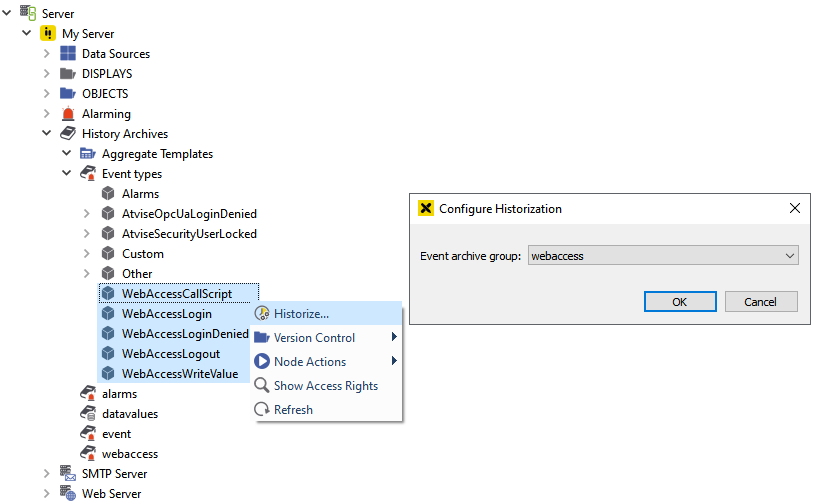Click the datavalues archive icon
The image size is (819, 504).
(x=88, y=413)
